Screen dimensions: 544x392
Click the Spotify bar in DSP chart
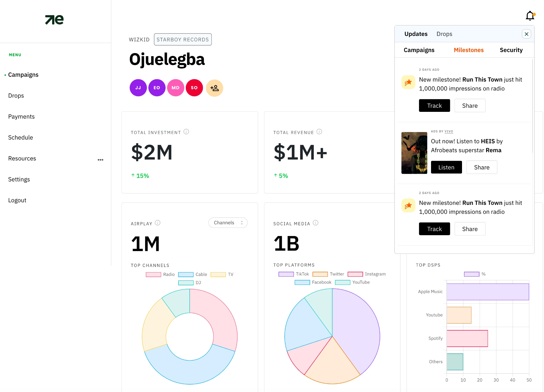pos(467,339)
